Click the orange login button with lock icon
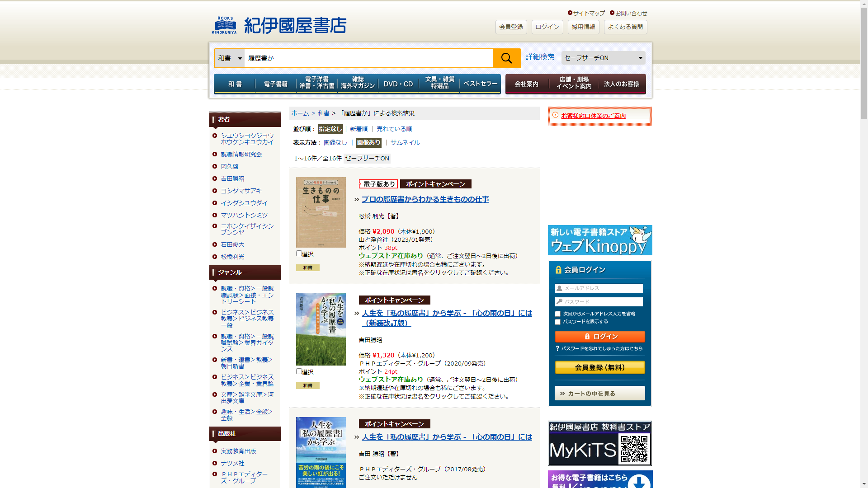Screen dimensions: 868x488 click(599, 337)
